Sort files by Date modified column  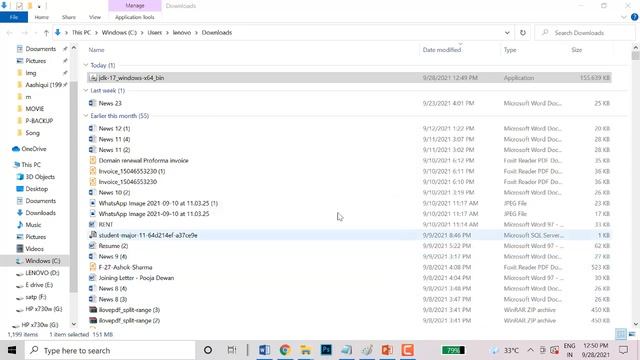[x=442, y=50]
